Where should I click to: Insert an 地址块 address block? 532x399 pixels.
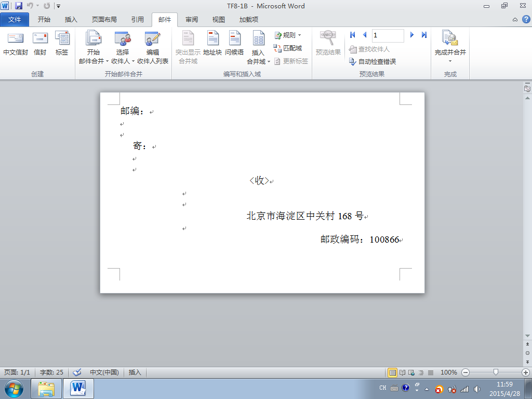[x=212, y=44]
